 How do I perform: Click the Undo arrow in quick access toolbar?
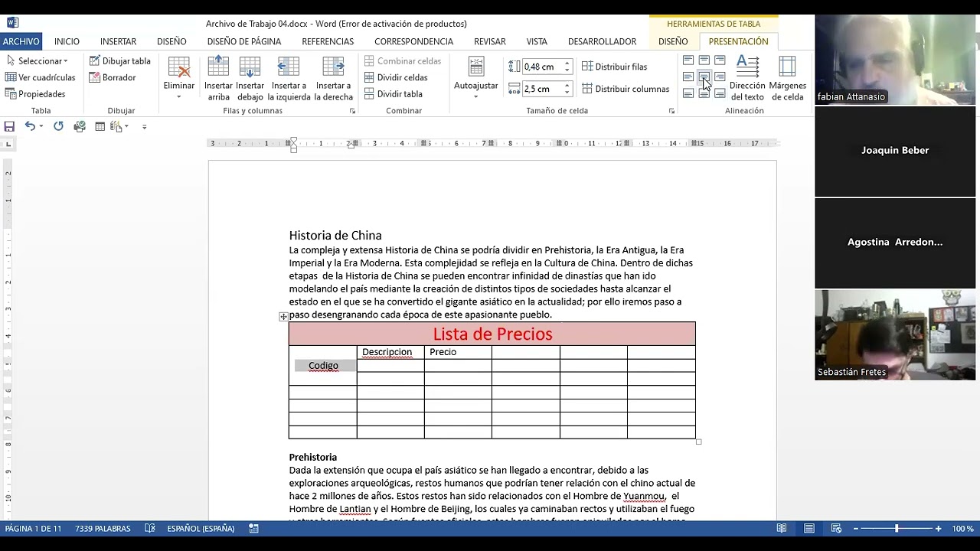click(x=29, y=126)
